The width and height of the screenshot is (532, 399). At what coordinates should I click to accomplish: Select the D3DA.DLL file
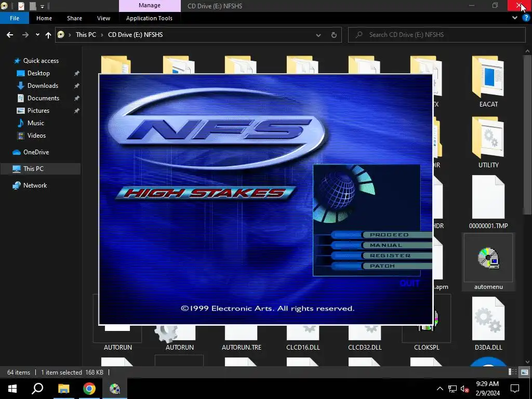point(488,323)
